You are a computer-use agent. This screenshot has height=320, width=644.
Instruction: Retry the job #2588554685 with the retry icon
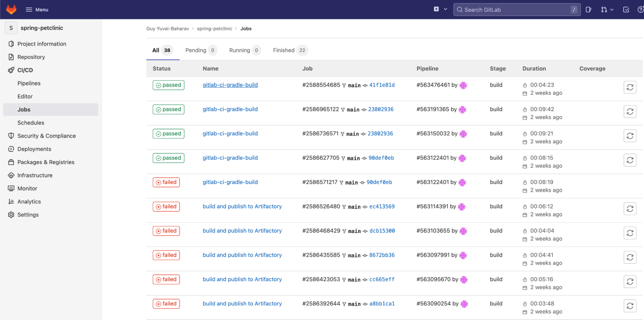[630, 87]
